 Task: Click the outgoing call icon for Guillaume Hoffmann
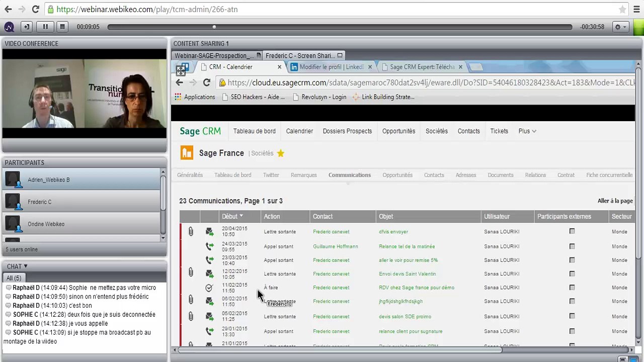point(209,246)
